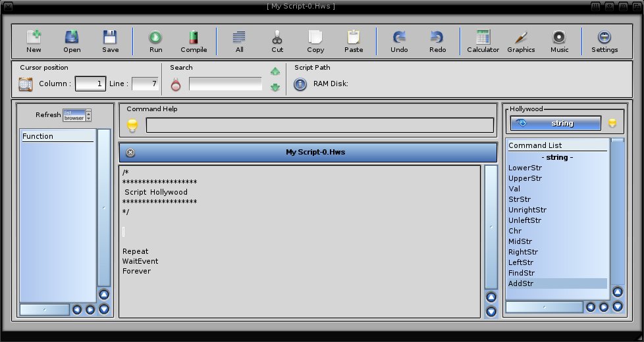Click the RAM Disk script path icon
Viewport: 644px width, 342px height.
tap(300, 84)
